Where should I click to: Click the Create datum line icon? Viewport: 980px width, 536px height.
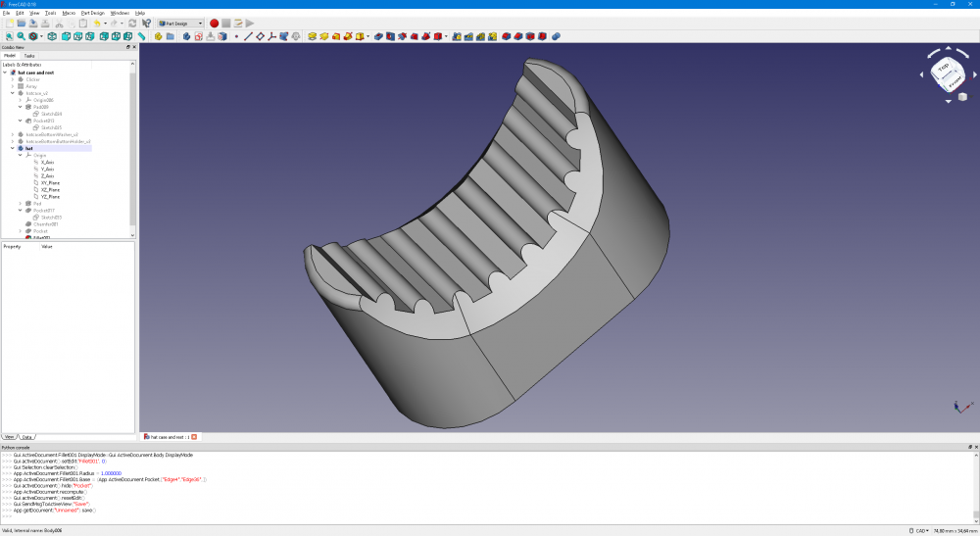248,36
